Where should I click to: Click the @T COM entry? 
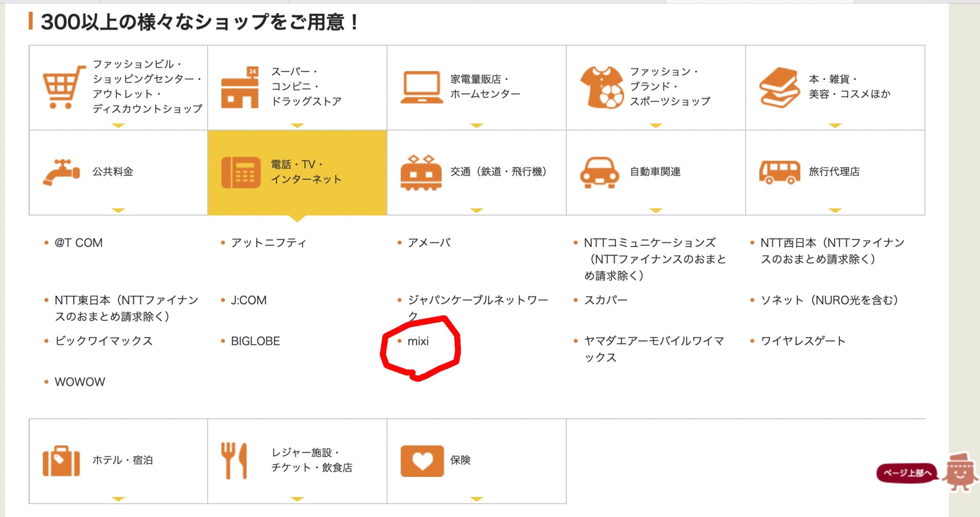(x=78, y=243)
